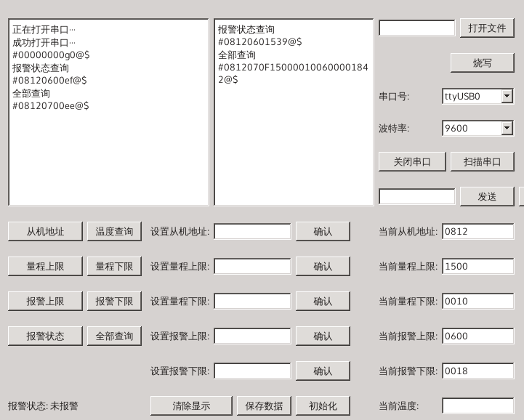Image resolution: width=524 pixels, height=420 pixels.
Task: Click the line #08120600ef@$ in the send log
Action: click(x=49, y=80)
